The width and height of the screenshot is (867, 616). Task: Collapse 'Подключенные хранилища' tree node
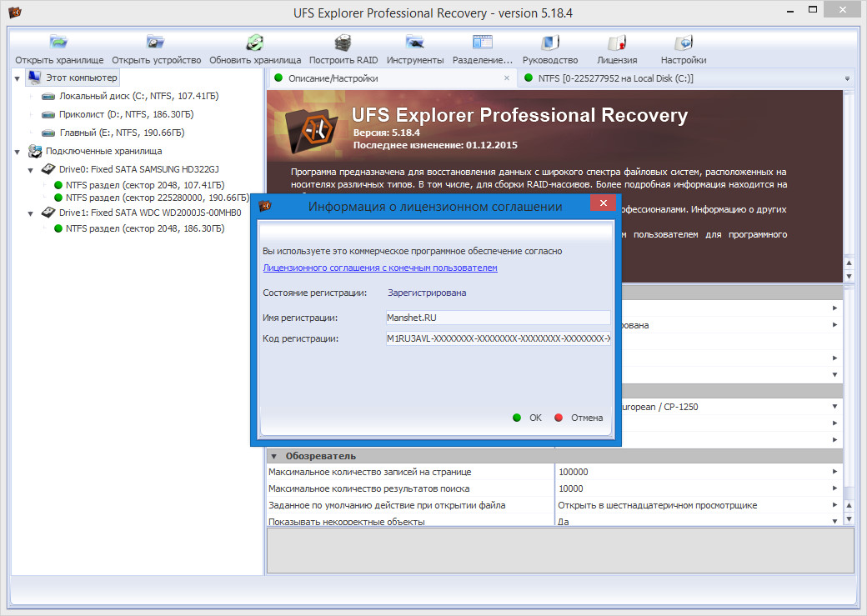(18, 152)
